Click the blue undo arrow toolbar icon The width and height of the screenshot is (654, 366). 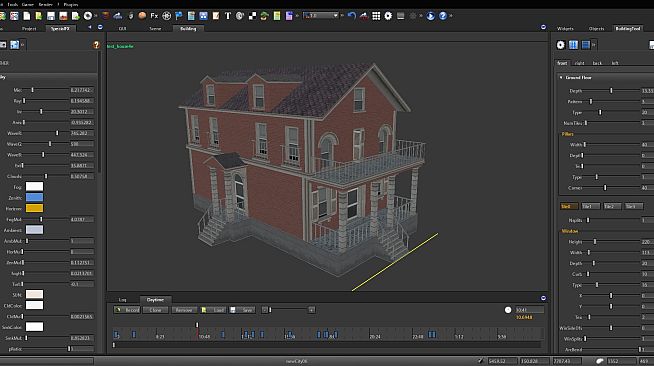pos(352,16)
